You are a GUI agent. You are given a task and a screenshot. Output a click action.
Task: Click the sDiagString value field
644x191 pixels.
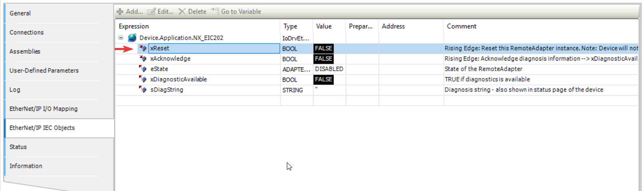[329, 90]
